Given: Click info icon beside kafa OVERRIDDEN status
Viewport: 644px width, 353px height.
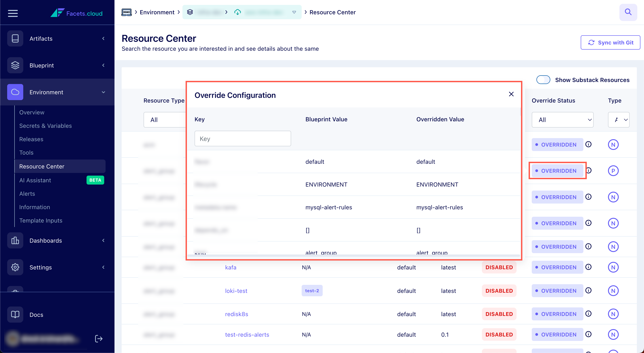Looking at the screenshot, I should tap(589, 267).
